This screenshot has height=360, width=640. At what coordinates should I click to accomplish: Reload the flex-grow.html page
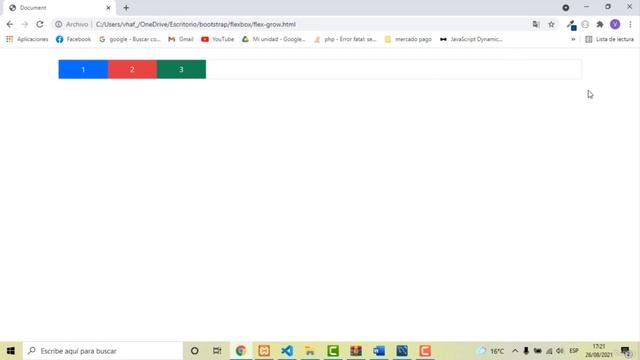coord(40,24)
